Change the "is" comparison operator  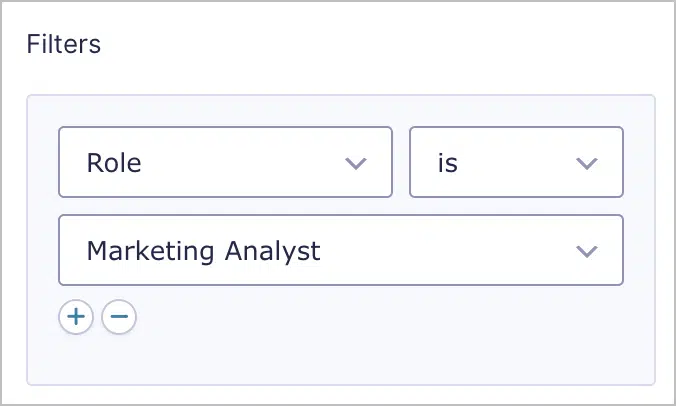coord(516,162)
